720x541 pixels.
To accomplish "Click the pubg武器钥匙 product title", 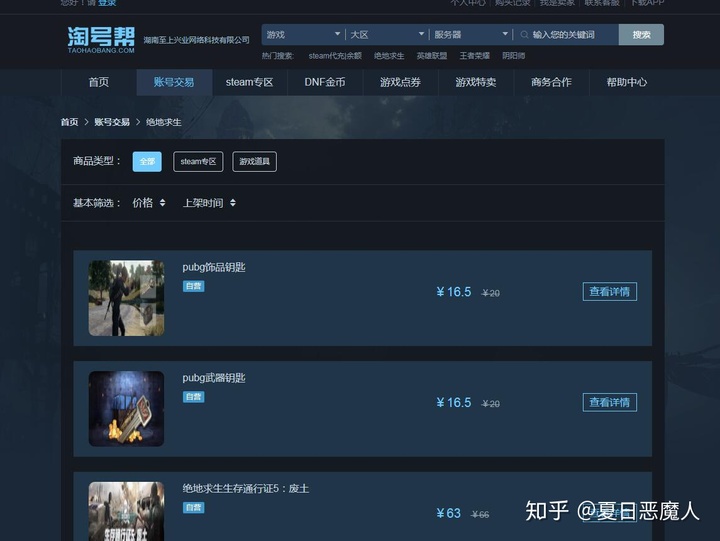I will click(x=214, y=378).
